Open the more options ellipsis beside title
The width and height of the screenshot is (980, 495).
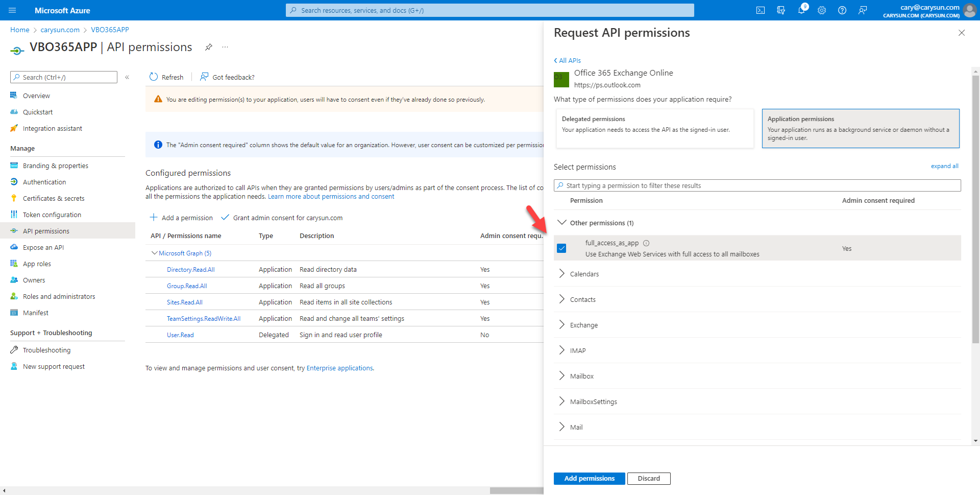[x=225, y=47]
